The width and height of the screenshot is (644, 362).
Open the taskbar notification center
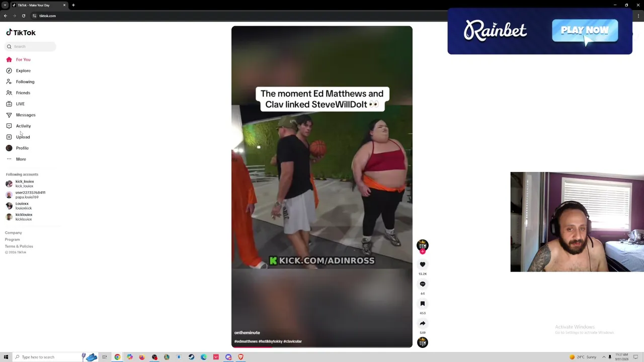636,357
